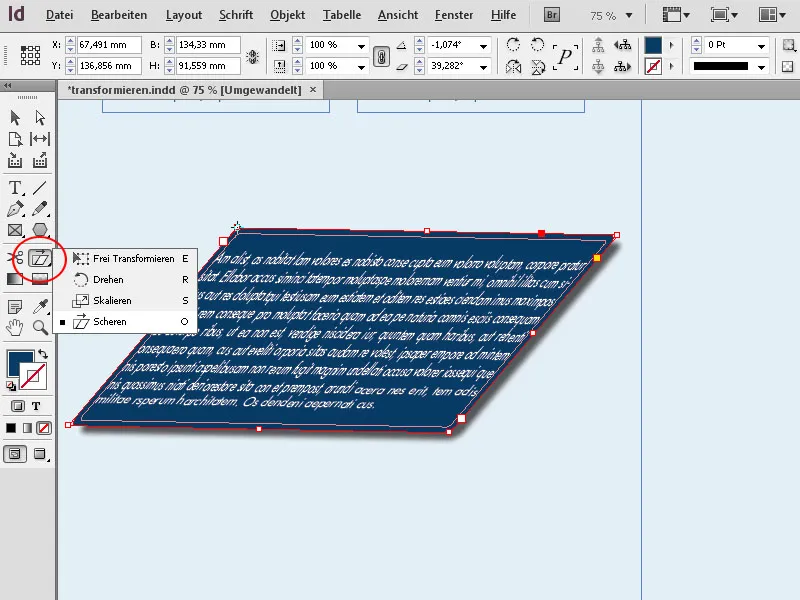This screenshot has height=600, width=800.
Task: Open the stroke style dropdown
Action: pyautogui.click(x=760, y=68)
